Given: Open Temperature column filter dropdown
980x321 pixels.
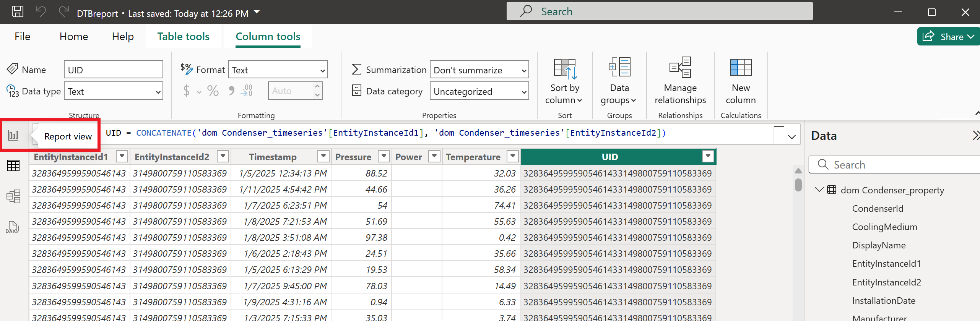Looking at the screenshot, I should click(513, 156).
